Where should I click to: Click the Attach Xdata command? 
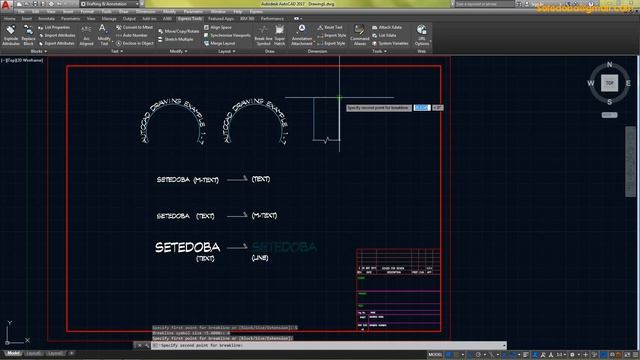tap(387, 27)
